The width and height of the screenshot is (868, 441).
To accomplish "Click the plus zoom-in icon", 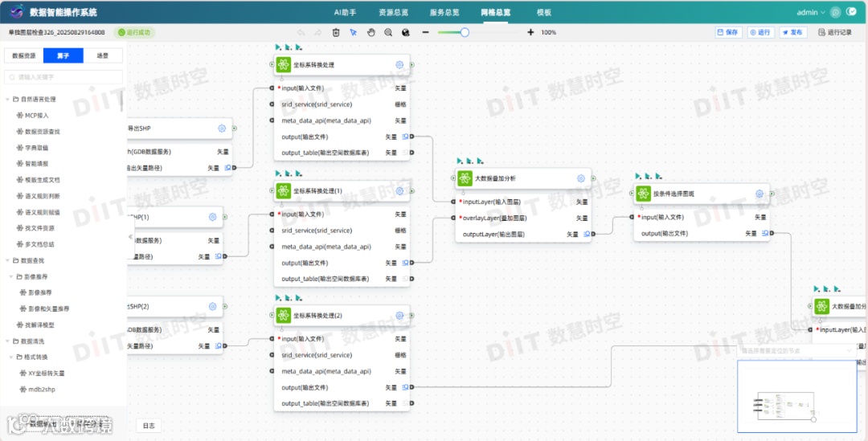I will click(x=530, y=33).
